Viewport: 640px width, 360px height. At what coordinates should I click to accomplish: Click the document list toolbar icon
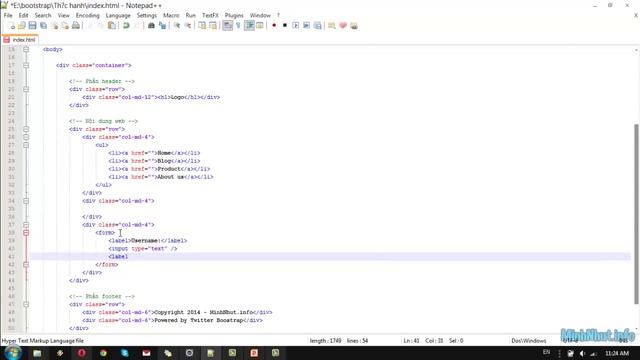260,26
